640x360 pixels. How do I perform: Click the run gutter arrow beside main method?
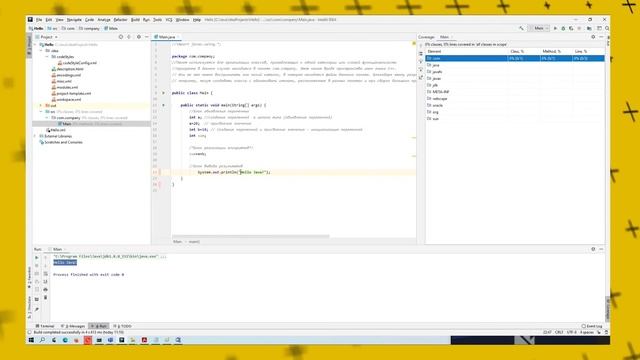(x=163, y=105)
